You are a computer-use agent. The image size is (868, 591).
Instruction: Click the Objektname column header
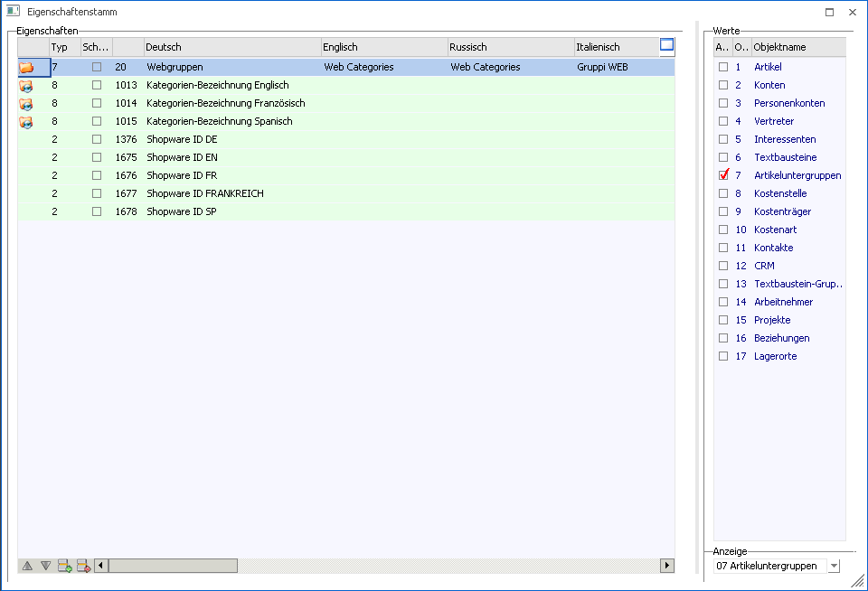(x=797, y=47)
